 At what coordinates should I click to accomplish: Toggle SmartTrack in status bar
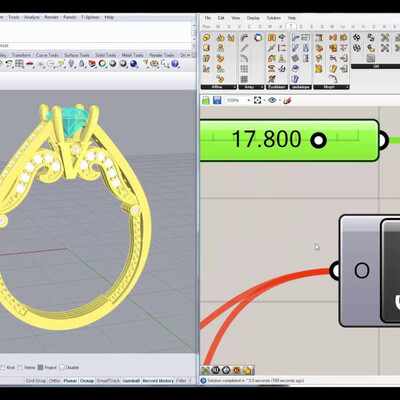[x=108, y=381]
